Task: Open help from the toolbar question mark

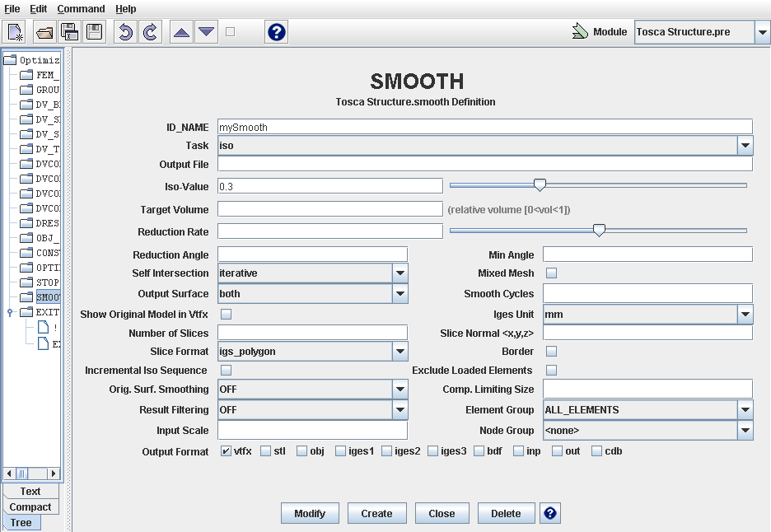Action: 277,32
